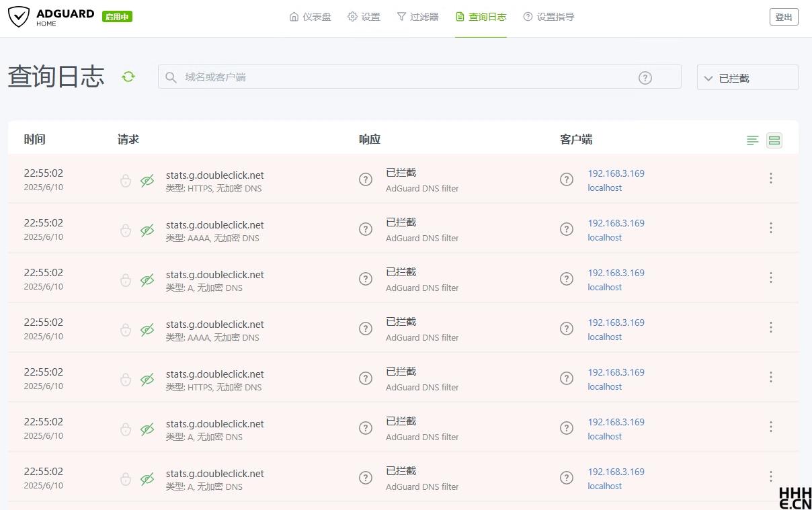Click stats.g.doubleclick.net domain in the fifth row
The width and height of the screenshot is (812, 510).
point(215,374)
